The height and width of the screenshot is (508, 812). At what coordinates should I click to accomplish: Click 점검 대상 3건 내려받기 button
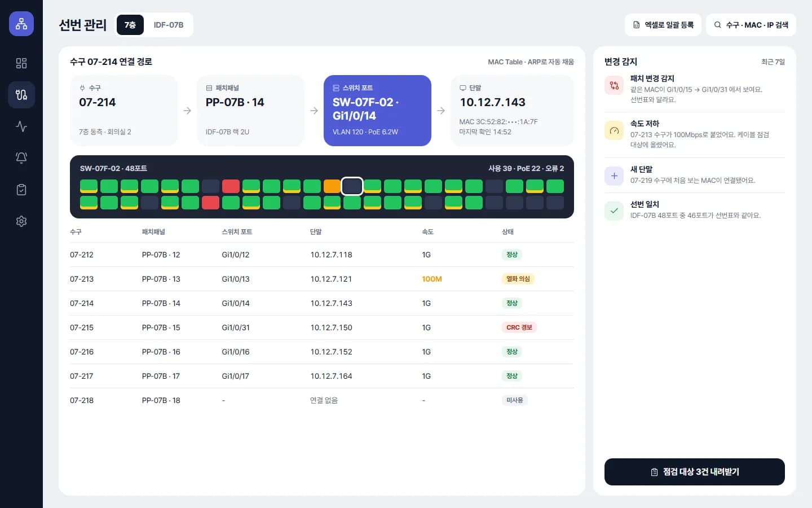coord(695,472)
